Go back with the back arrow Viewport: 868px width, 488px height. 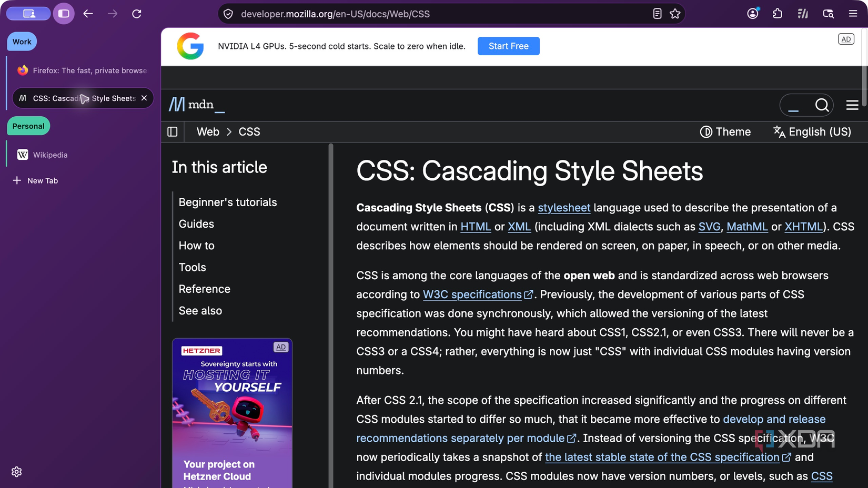pyautogui.click(x=88, y=14)
